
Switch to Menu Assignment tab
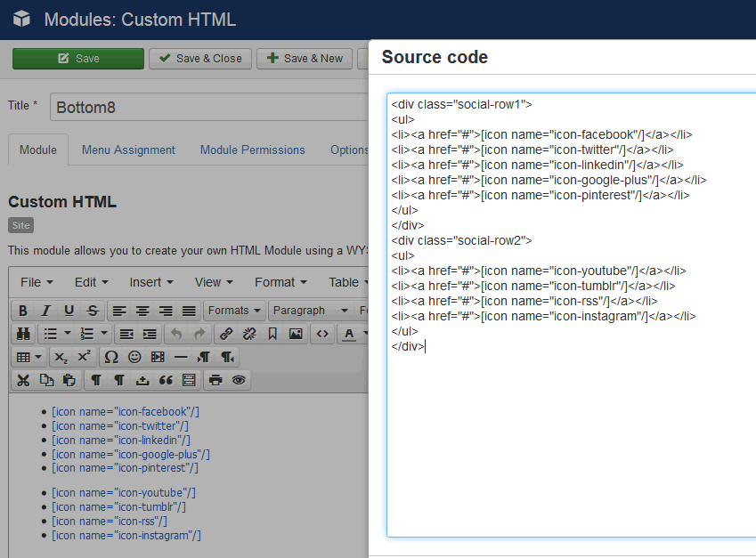[x=128, y=150]
